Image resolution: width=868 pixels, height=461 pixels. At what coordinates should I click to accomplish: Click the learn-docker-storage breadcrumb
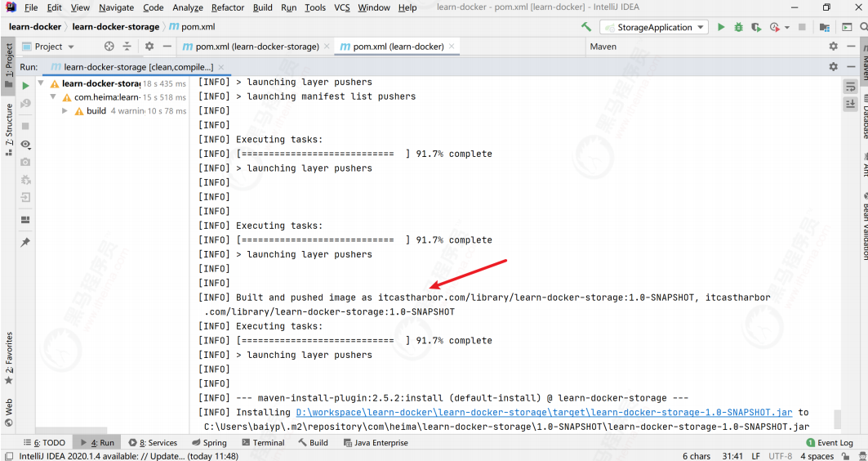tap(116, 27)
